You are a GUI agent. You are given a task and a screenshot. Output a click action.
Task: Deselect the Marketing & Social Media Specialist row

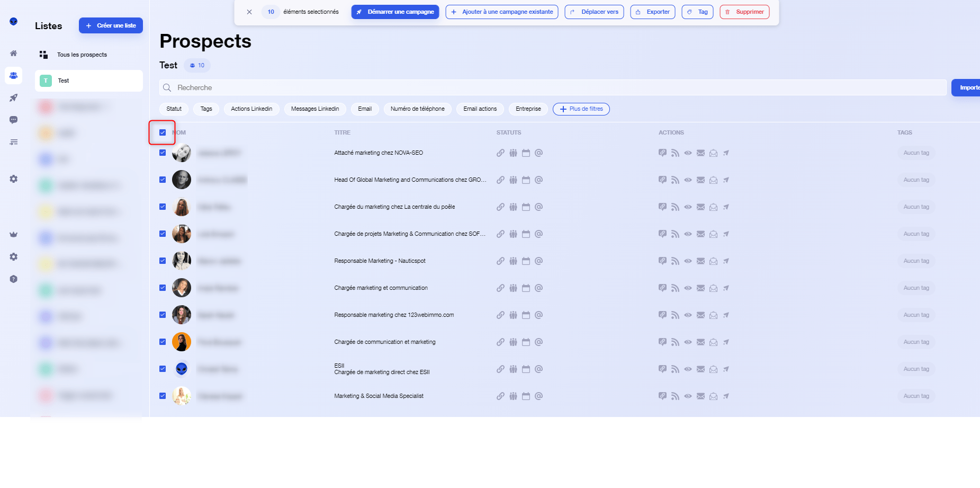click(x=163, y=396)
